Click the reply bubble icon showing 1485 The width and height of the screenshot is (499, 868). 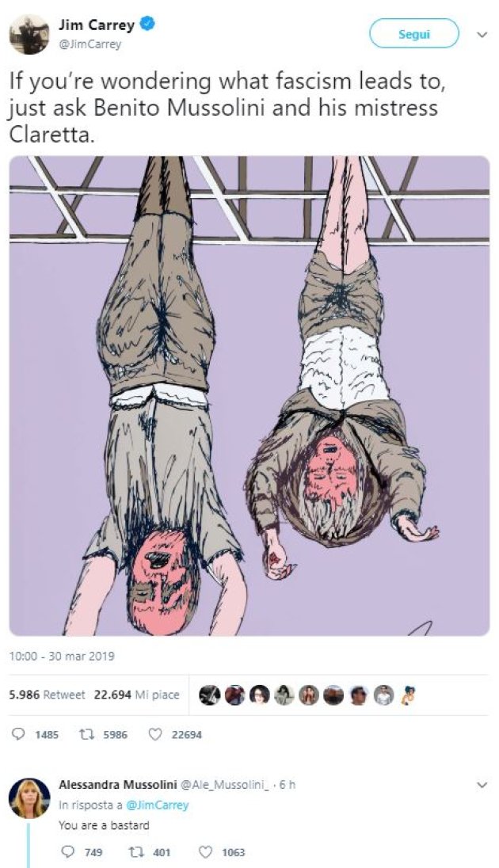click(x=19, y=735)
